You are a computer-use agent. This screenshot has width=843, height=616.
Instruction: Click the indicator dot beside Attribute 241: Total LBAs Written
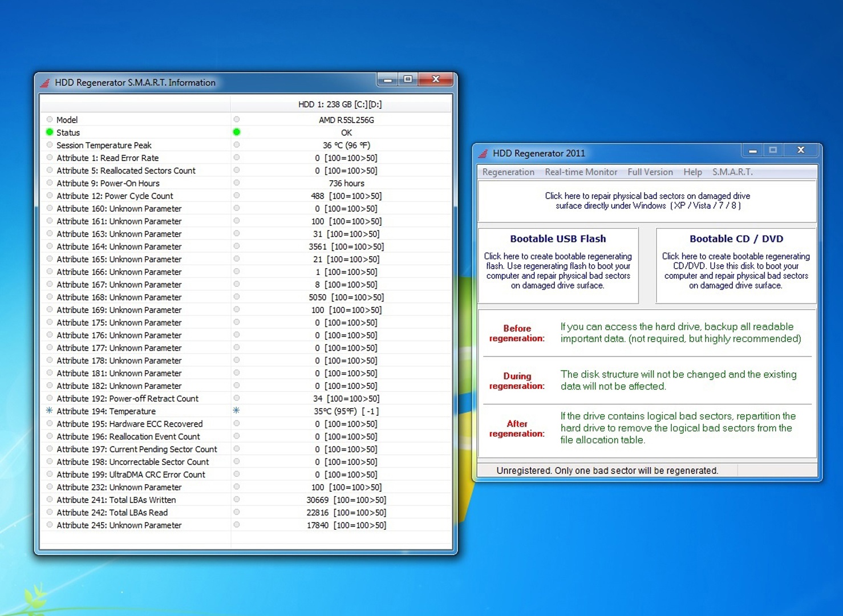pos(50,499)
